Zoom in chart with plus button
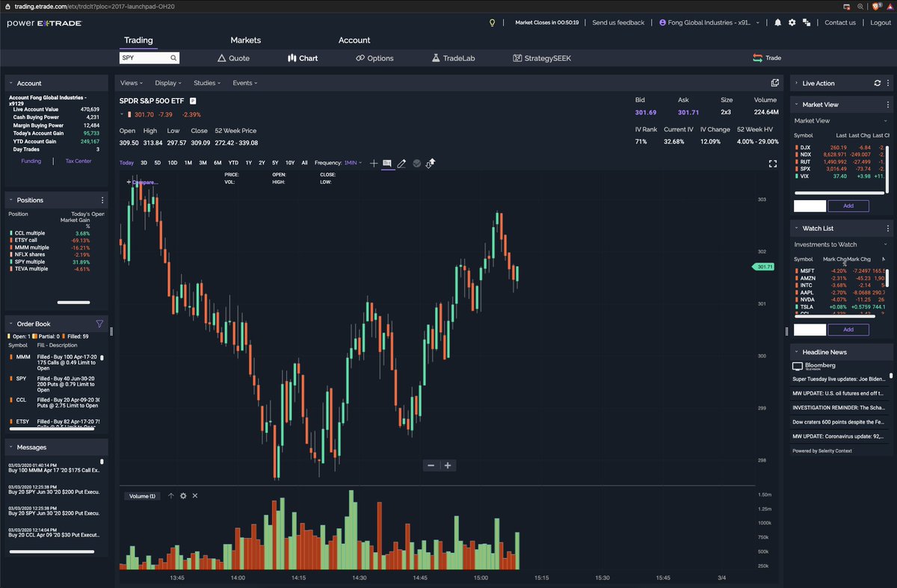 [x=448, y=465]
